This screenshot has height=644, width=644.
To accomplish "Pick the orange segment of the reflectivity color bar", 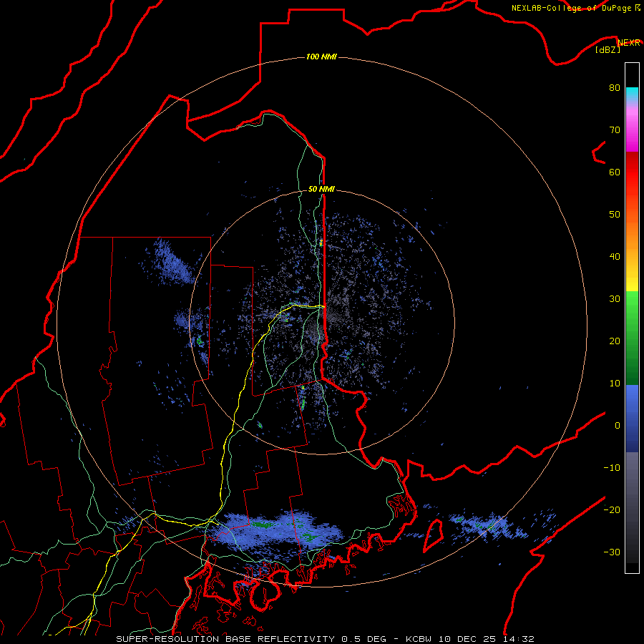I will click(x=632, y=234).
